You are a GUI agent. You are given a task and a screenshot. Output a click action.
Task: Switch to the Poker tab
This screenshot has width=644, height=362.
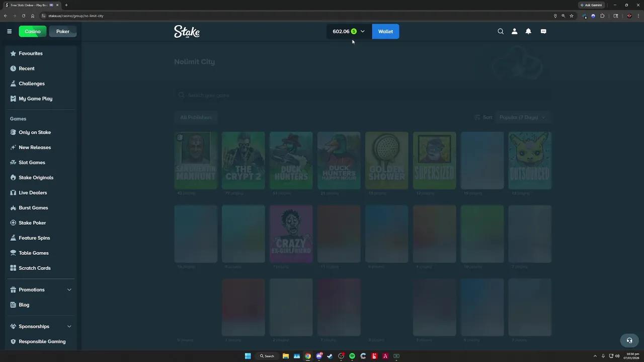[x=63, y=31]
